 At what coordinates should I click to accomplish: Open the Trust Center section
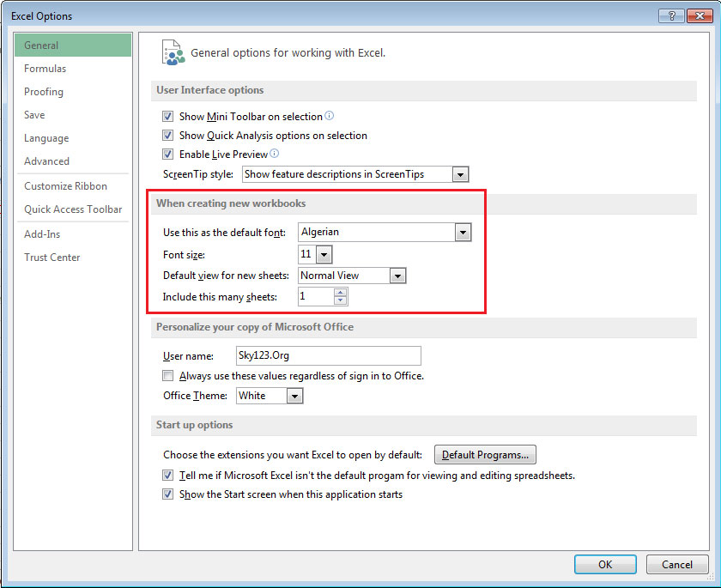pos(51,257)
